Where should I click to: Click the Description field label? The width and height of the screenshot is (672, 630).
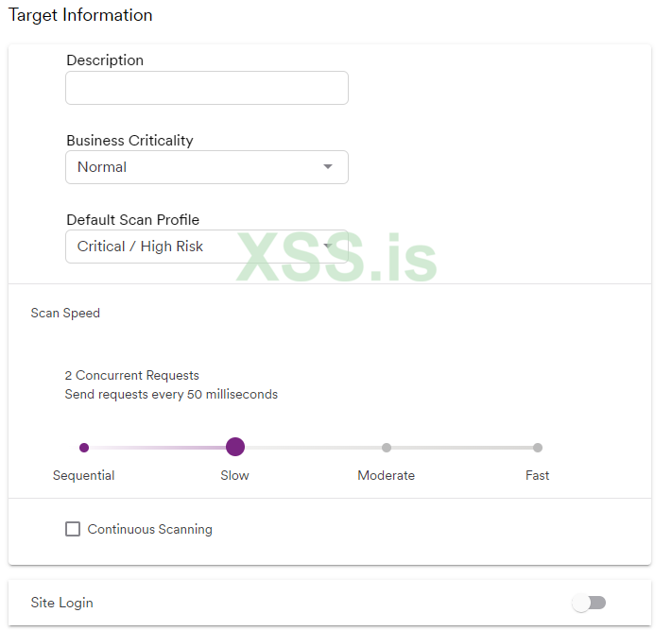[105, 60]
